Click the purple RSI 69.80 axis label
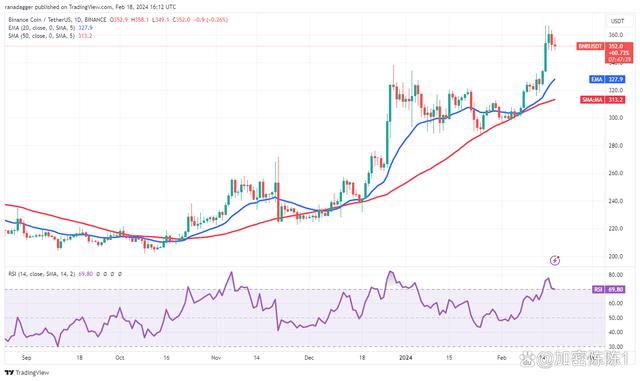Viewport: 640px width, 381px height. [x=609, y=290]
